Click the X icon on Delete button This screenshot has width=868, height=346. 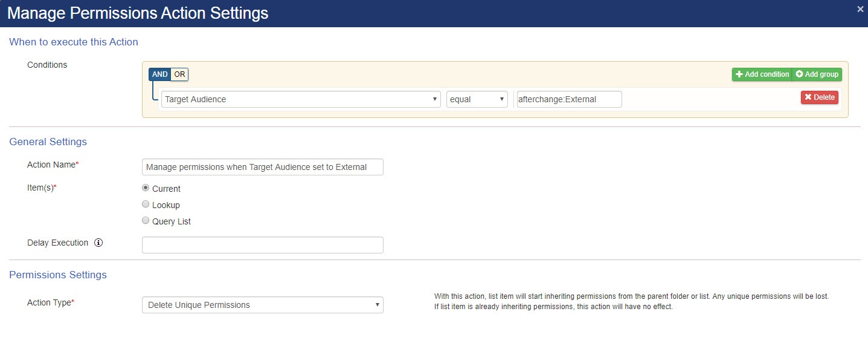[x=808, y=97]
